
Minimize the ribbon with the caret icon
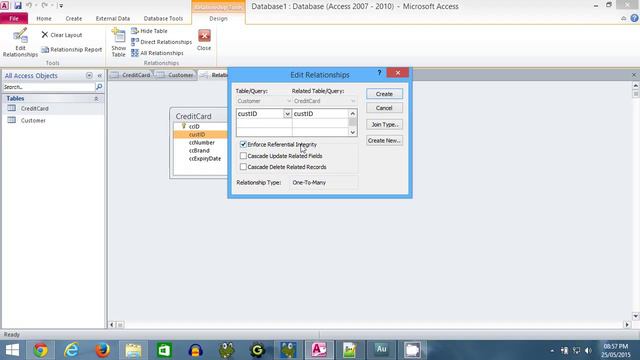(623, 18)
